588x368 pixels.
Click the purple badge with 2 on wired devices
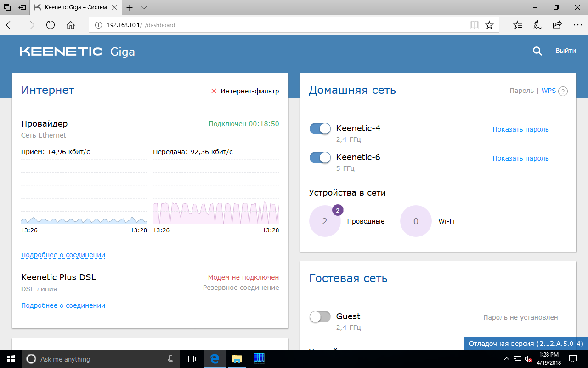(x=338, y=211)
